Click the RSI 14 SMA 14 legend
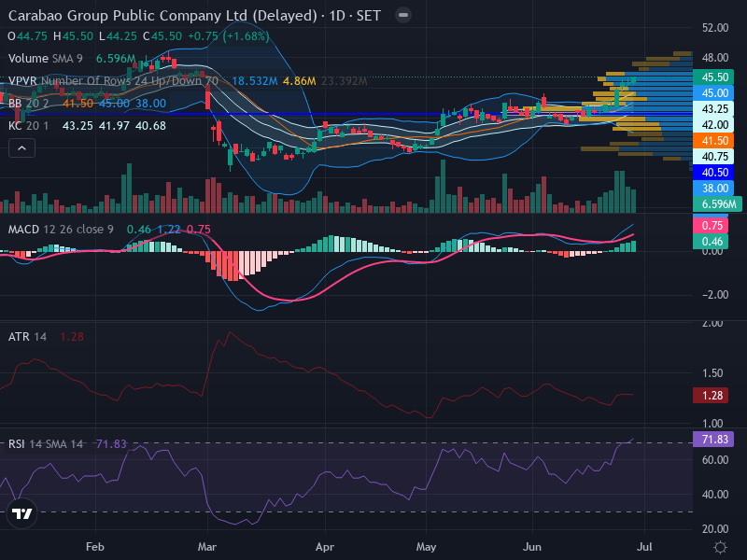The width and height of the screenshot is (747, 560). (x=46, y=444)
